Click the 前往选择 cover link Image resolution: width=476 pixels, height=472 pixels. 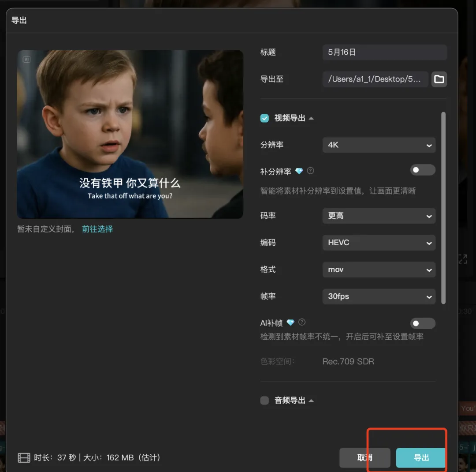(x=97, y=229)
